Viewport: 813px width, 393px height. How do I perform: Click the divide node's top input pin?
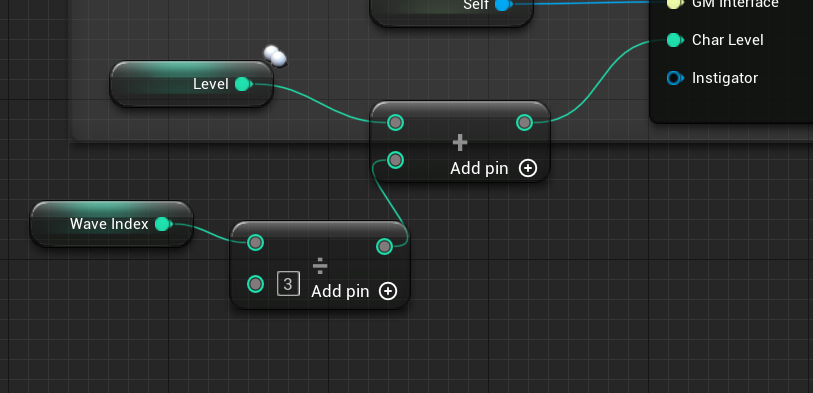point(255,242)
